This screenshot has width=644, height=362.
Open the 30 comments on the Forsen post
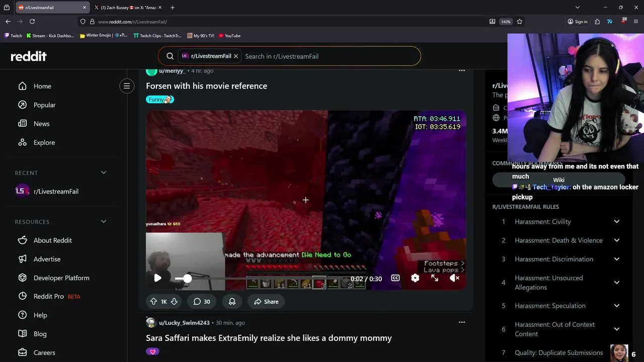(x=202, y=302)
